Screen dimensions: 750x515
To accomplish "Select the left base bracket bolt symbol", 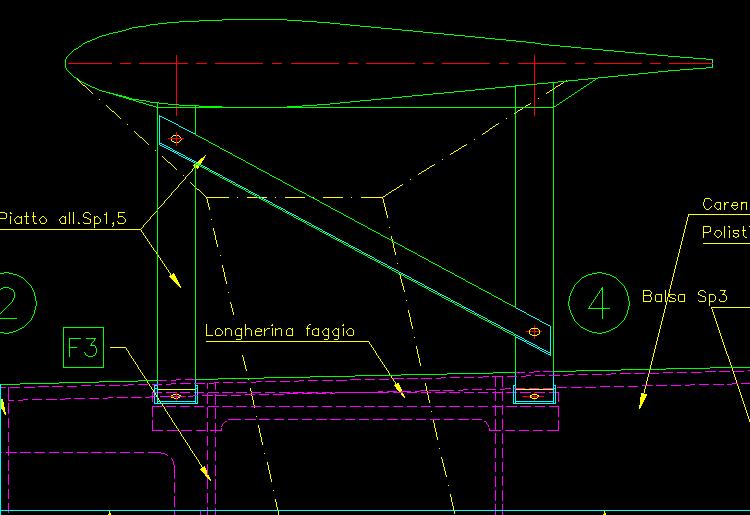I will coord(176,396).
